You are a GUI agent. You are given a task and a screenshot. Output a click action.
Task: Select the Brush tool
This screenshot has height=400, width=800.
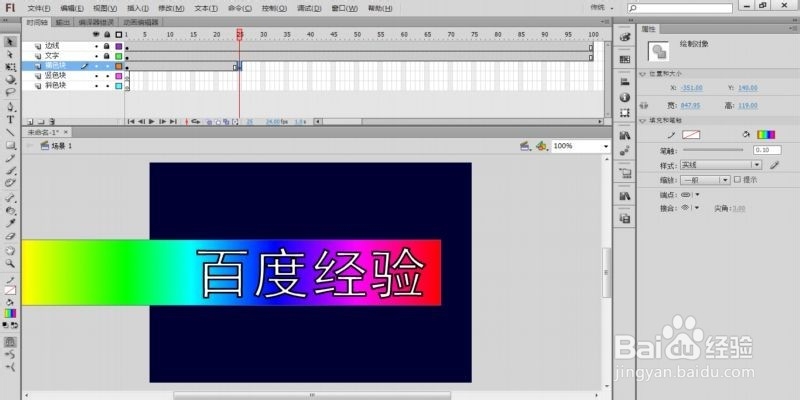pyautogui.click(x=10, y=171)
